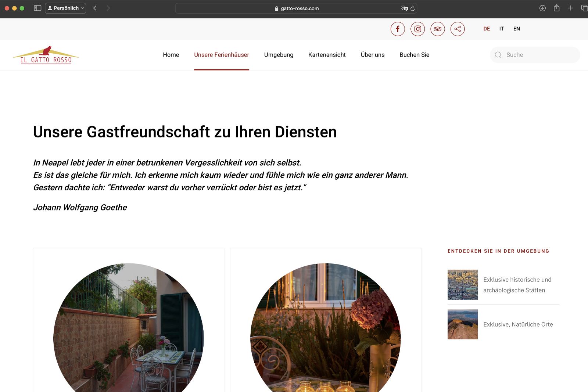Click the gatto-rosso.com address bar

(296, 8)
